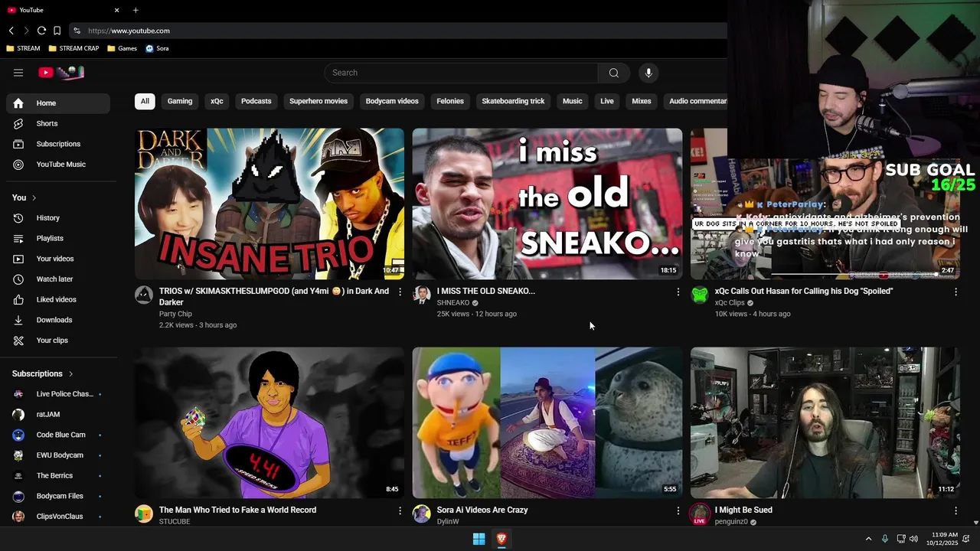The width and height of the screenshot is (980, 551).
Task: Click SHNEAKO channel avatar
Action: coord(422,295)
